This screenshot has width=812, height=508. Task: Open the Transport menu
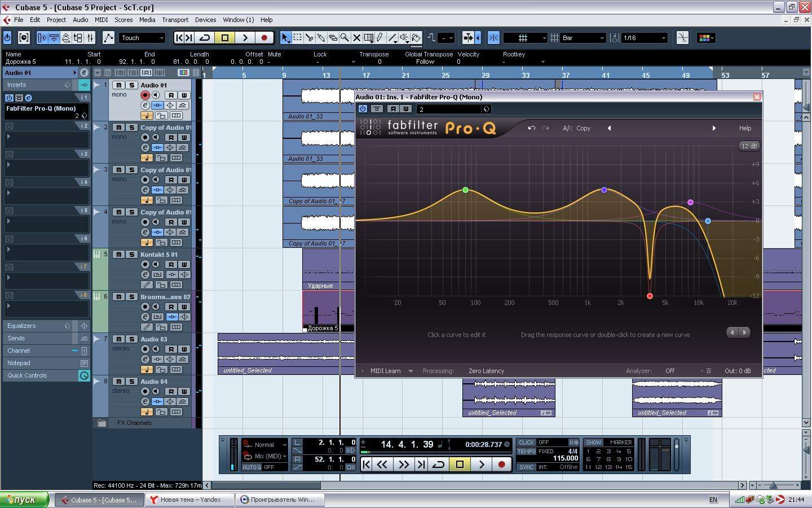175,20
